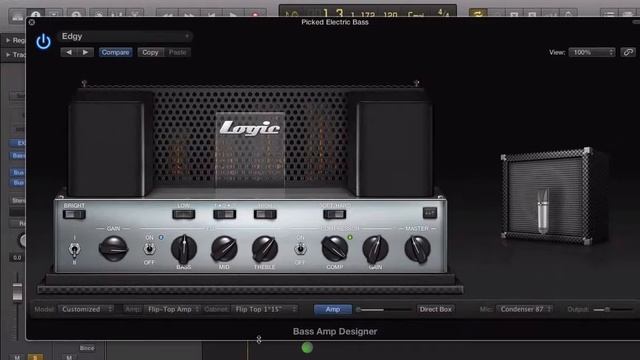Click the small EQ button on amp panel
This screenshot has height=360, width=640.
[429, 213]
